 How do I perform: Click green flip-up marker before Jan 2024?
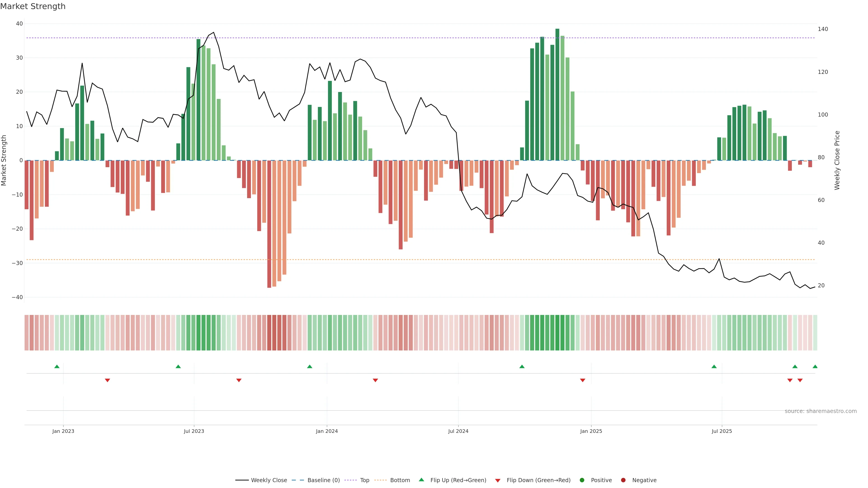coord(310,366)
